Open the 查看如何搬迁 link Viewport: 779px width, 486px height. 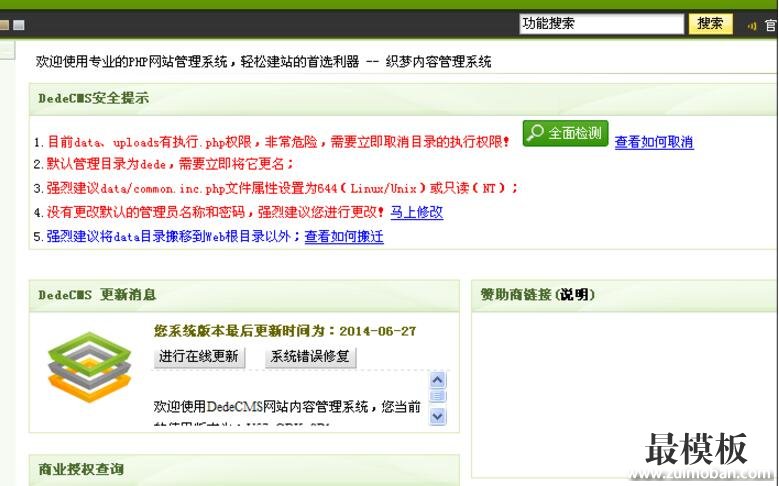[344, 236]
